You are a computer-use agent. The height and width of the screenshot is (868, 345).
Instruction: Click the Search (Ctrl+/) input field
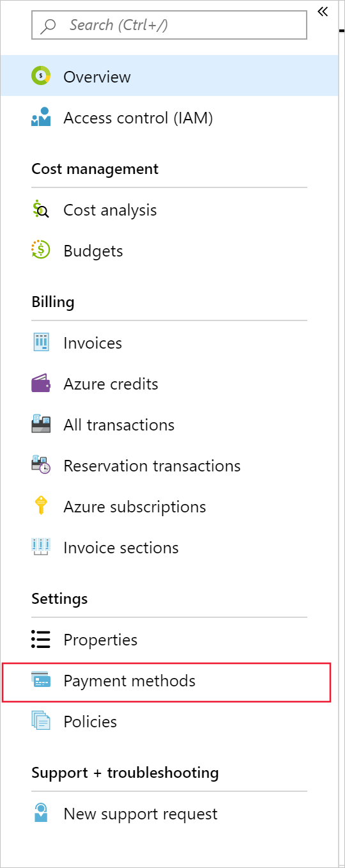click(x=169, y=26)
